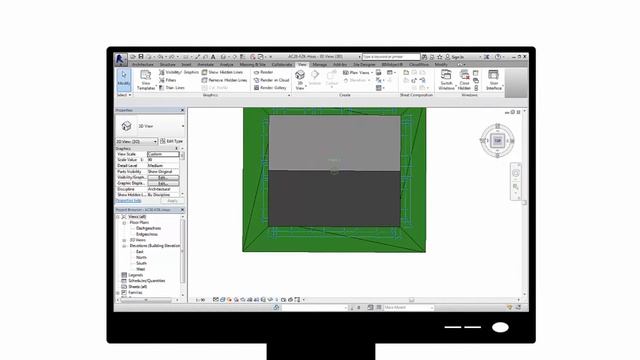The width and height of the screenshot is (640, 360).
Task: Collapse the Views (all) tree node
Action: coord(118,217)
